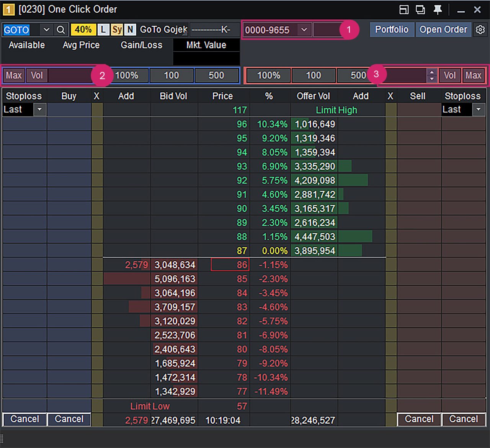Open the account 0000-9655 dropdown
The width and height of the screenshot is (490, 448).
tap(304, 30)
